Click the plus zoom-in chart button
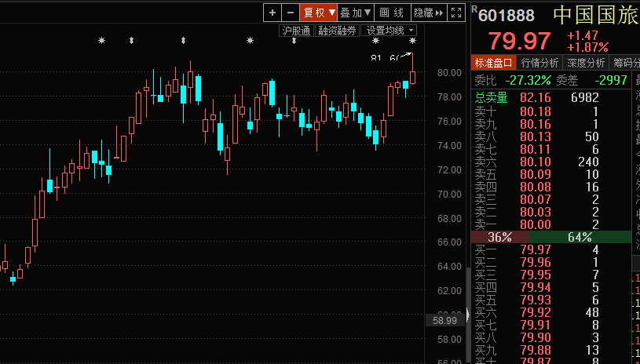 point(272,13)
